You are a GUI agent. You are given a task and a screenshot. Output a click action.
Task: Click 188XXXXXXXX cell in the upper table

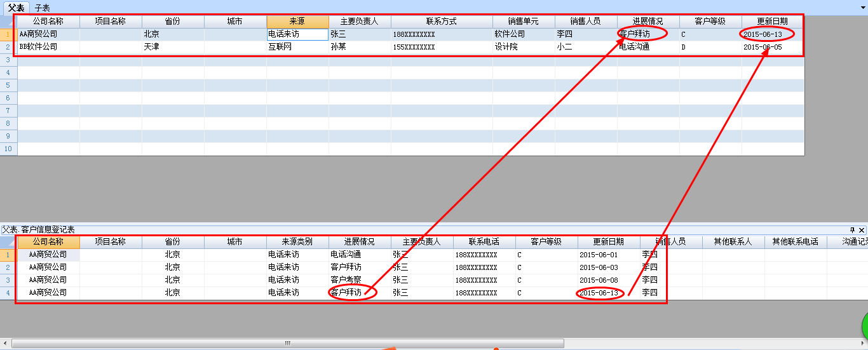442,34
